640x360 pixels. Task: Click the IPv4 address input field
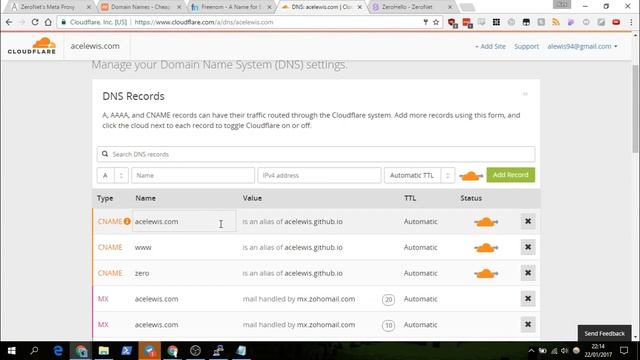(x=319, y=175)
